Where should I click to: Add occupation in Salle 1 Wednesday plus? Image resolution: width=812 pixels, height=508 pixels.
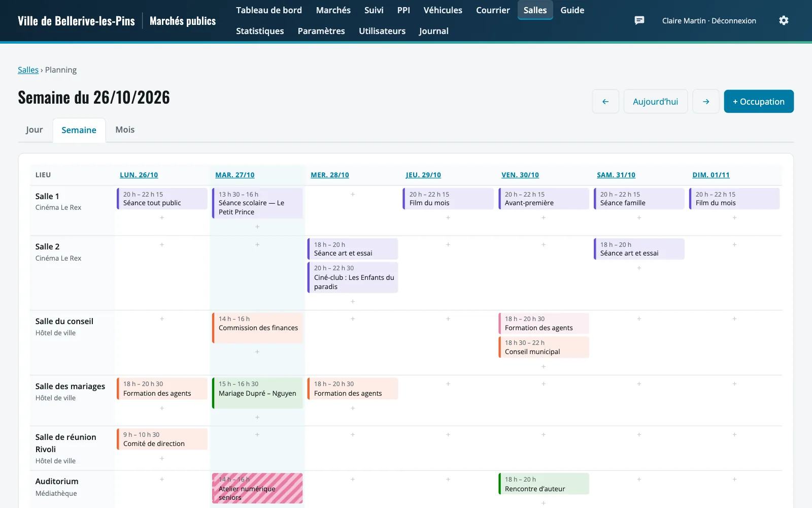click(x=353, y=194)
